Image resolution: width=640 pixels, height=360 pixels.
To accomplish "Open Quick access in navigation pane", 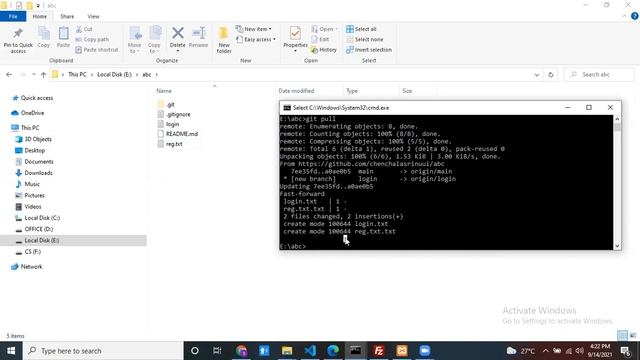I will point(33,98).
